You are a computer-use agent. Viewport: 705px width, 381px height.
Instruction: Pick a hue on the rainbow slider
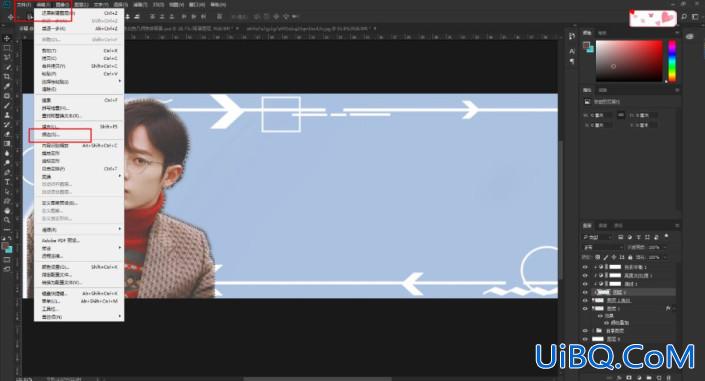[x=672, y=61]
